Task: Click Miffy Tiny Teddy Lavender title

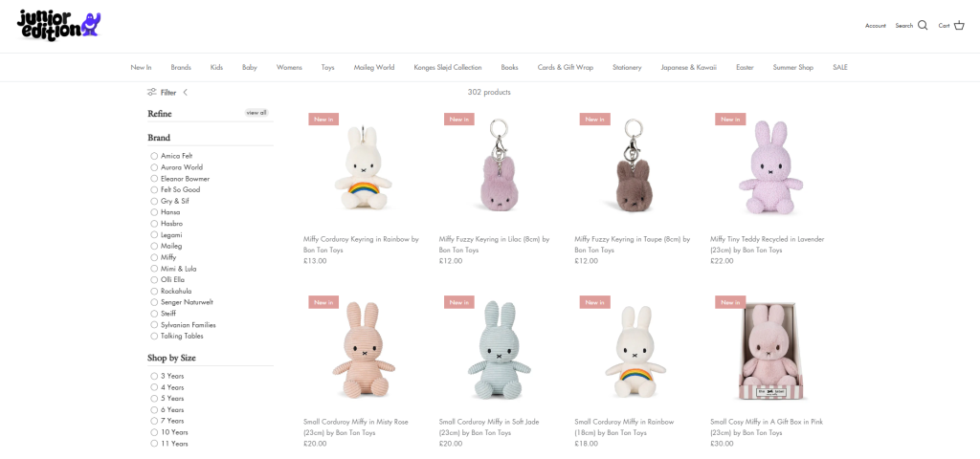Action: (x=768, y=244)
